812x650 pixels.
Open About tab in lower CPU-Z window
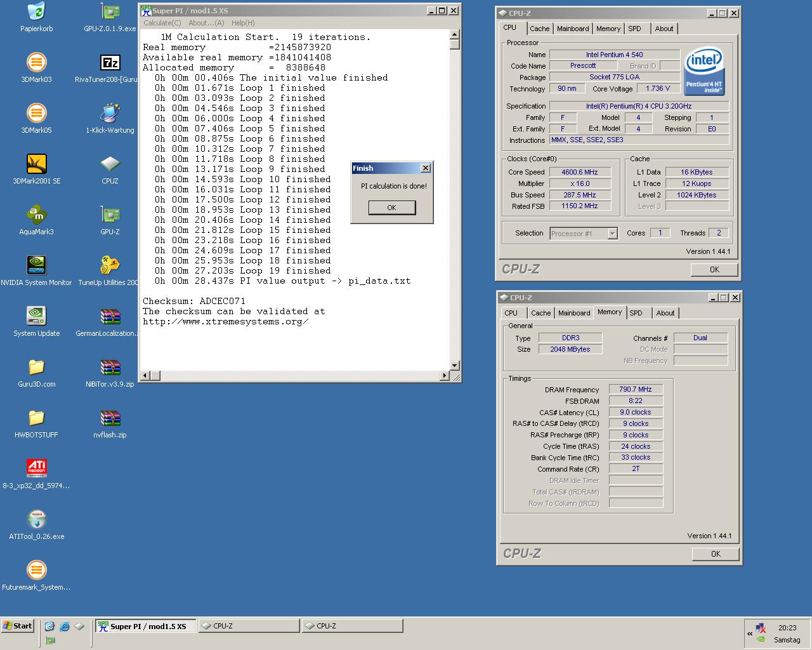point(665,313)
